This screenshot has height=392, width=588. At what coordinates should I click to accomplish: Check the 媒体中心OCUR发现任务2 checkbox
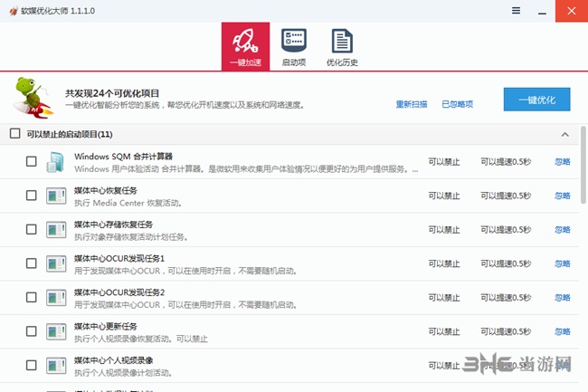pos(32,298)
